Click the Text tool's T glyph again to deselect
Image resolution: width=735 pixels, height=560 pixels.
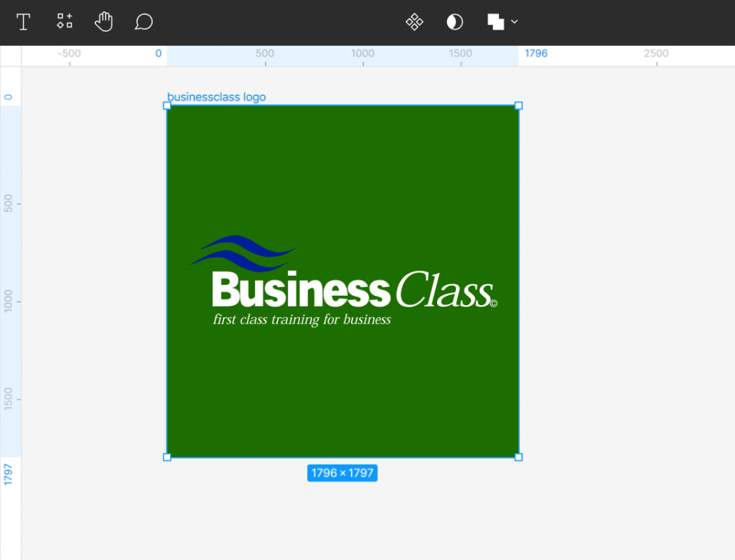click(x=23, y=22)
